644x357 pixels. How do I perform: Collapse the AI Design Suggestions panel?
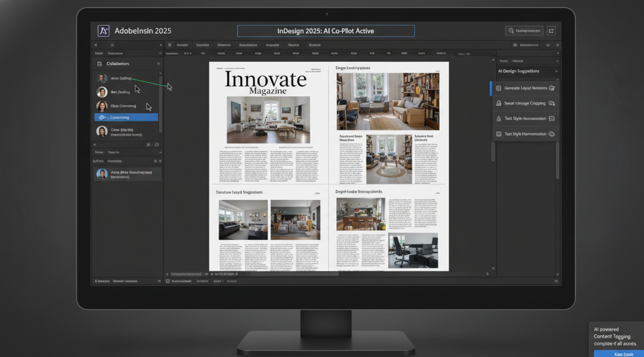556,71
